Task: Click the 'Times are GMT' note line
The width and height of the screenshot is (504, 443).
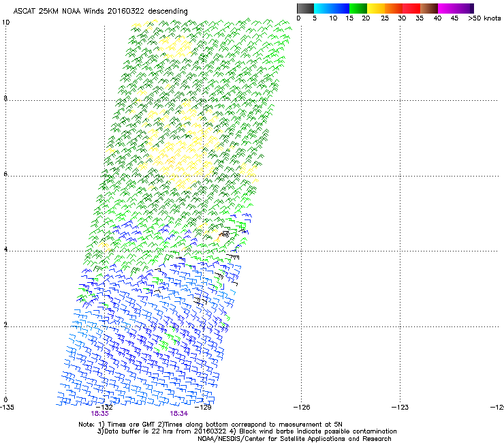Action: [210, 425]
